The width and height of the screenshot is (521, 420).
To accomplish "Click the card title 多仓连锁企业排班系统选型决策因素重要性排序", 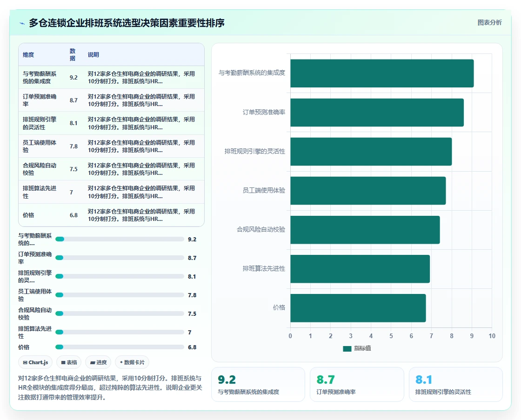I will click(x=127, y=23).
